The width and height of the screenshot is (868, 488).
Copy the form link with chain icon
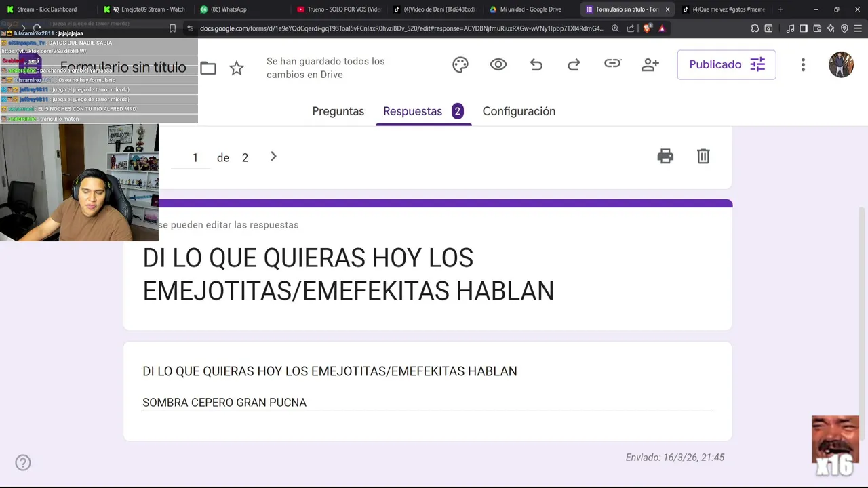(x=612, y=64)
